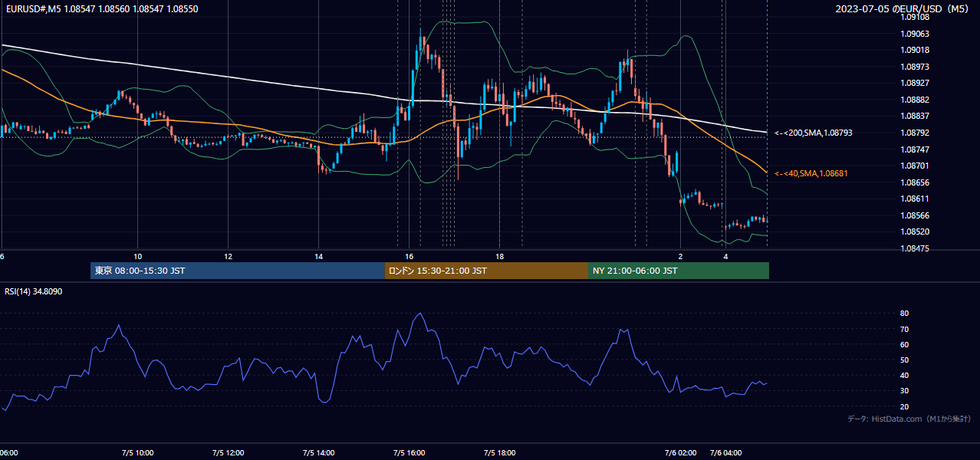Click the Tokyo 08:00-15:30 JST session bar

click(x=237, y=271)
